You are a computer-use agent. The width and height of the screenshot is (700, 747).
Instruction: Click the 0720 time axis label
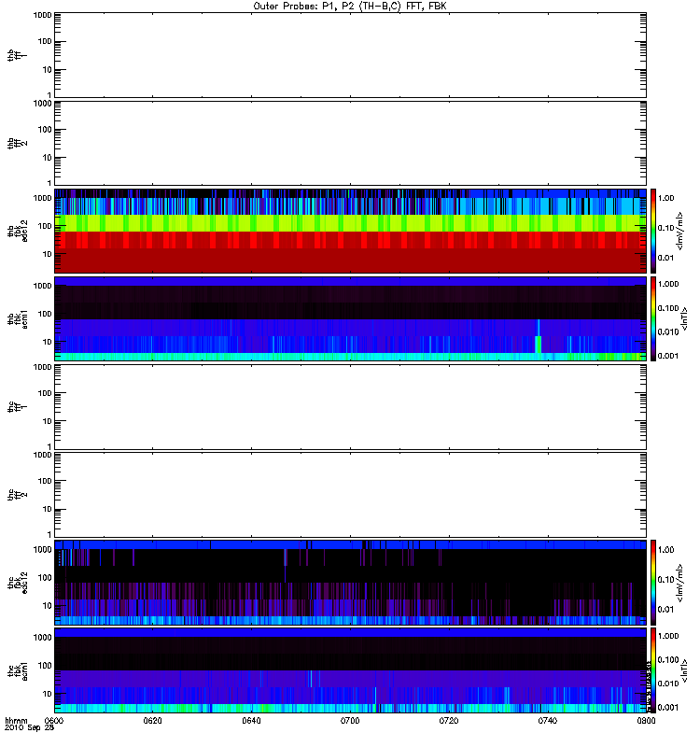[x=449, y=721]
